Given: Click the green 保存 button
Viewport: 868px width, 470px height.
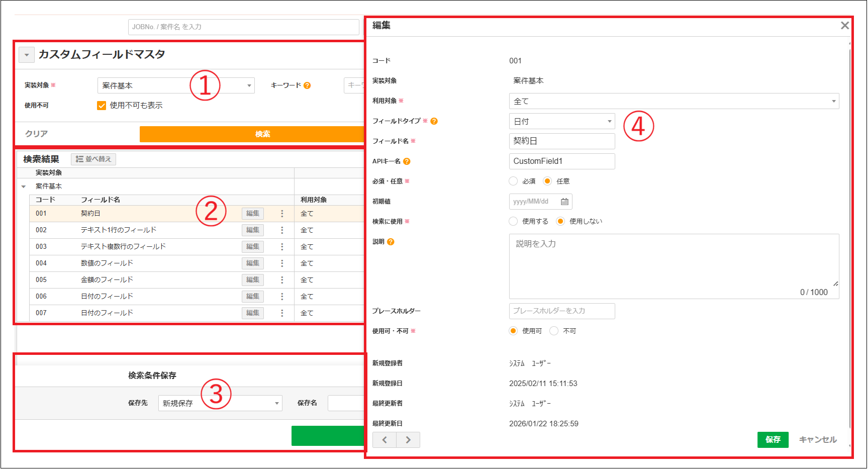Looking at the screenshot, I should coord(773,440).
